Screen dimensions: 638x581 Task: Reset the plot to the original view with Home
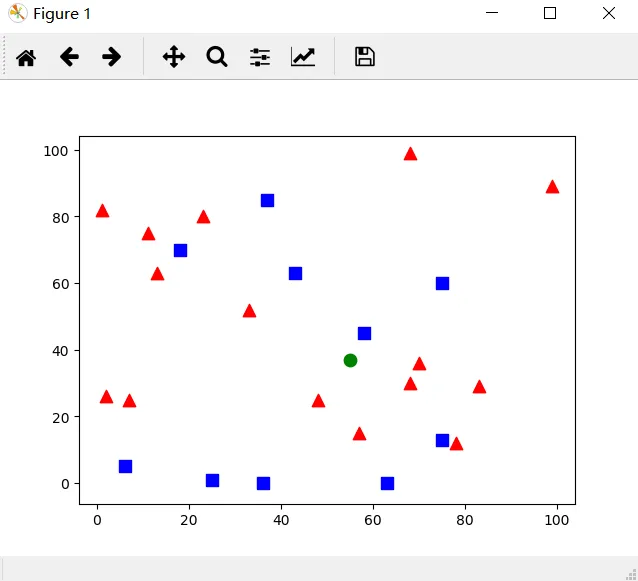[x=26, y=57]
